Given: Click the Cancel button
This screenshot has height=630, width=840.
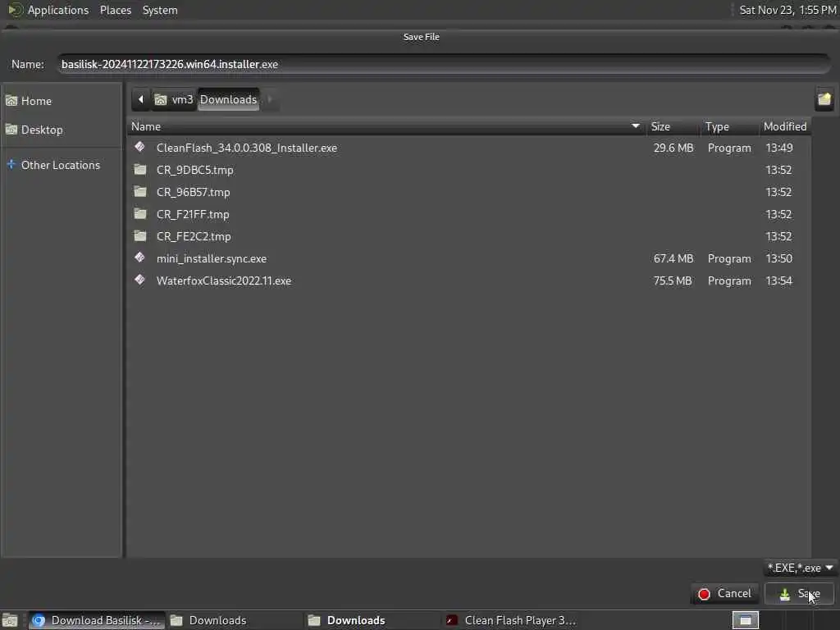Looking at the screenshot, I should [725, 594].
